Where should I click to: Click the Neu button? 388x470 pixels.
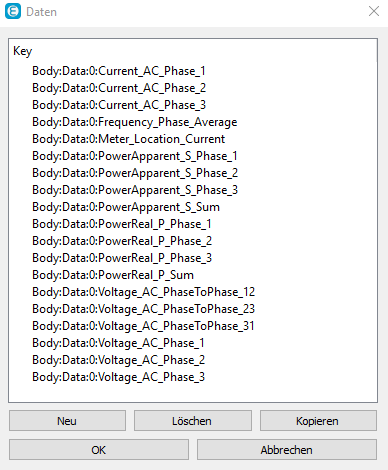(x=67, y=421)
